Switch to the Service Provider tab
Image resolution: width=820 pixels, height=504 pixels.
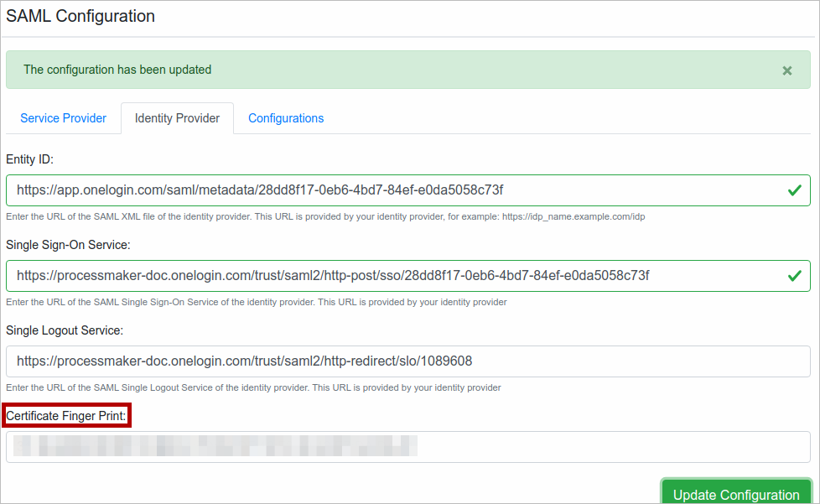[63, 118]
